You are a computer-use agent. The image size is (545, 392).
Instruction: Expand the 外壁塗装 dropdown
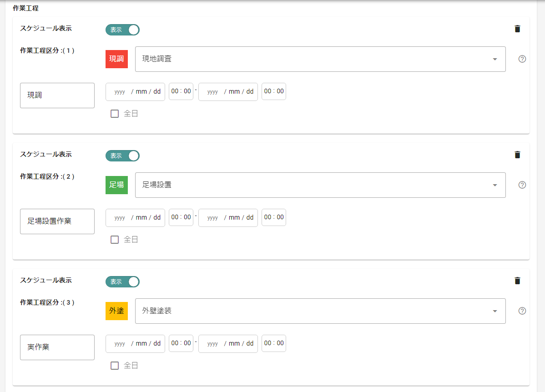[320, 311]
